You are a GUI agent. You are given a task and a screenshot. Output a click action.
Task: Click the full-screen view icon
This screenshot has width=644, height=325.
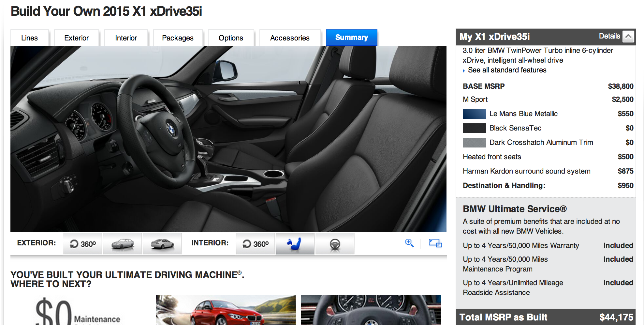point(435,243)
